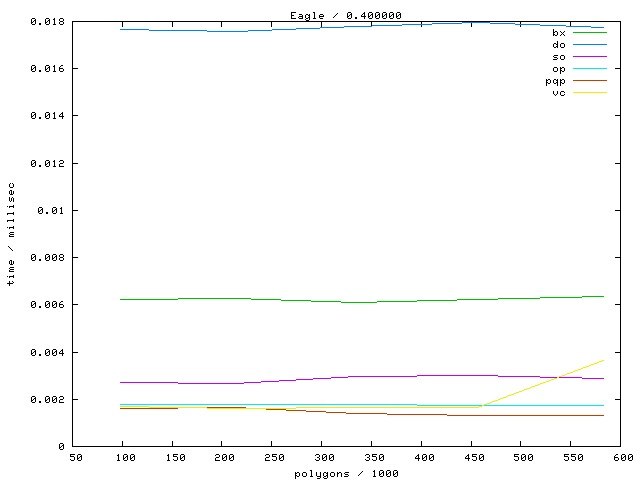Click the 'op' legend label
The height and width of the screenshot is (480, 640).
[558, 69]
